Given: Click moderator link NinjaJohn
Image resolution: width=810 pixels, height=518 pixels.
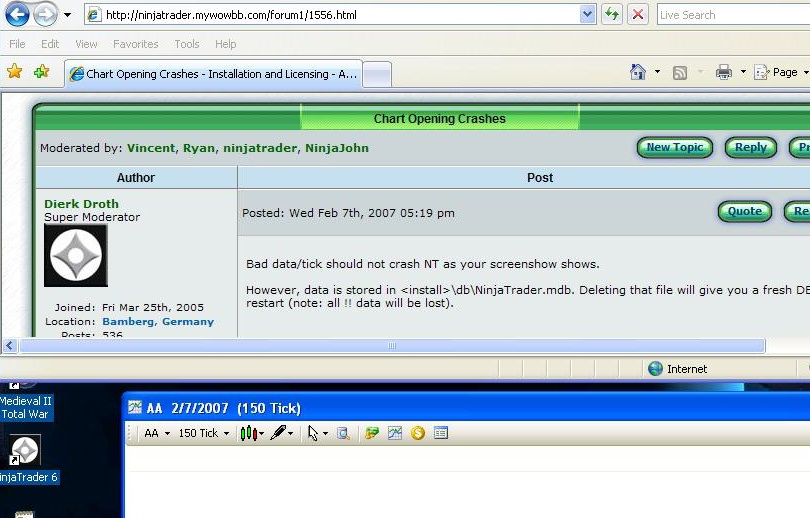Looking at the screenshot, I should tap(337, 148).
